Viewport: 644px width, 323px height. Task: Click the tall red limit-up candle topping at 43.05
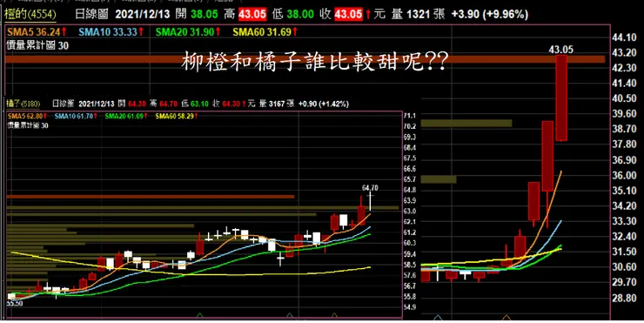[561, 98]
